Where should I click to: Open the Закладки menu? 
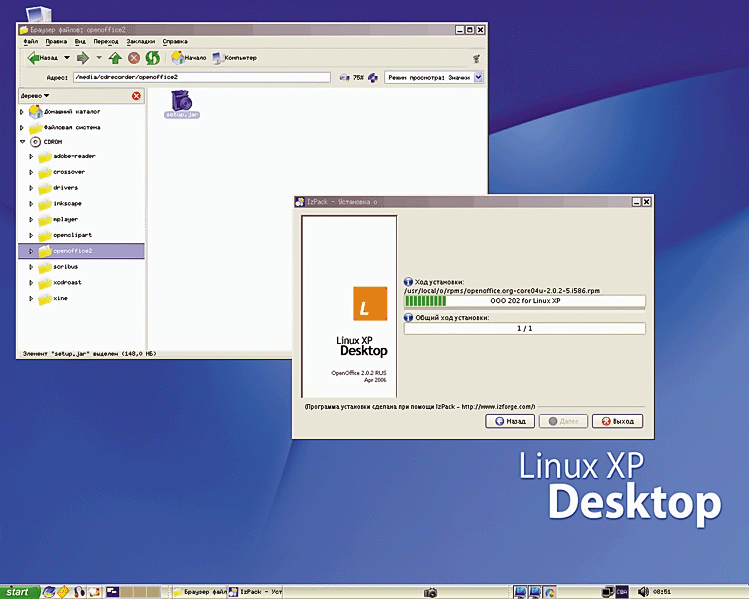tap(140, 42)
